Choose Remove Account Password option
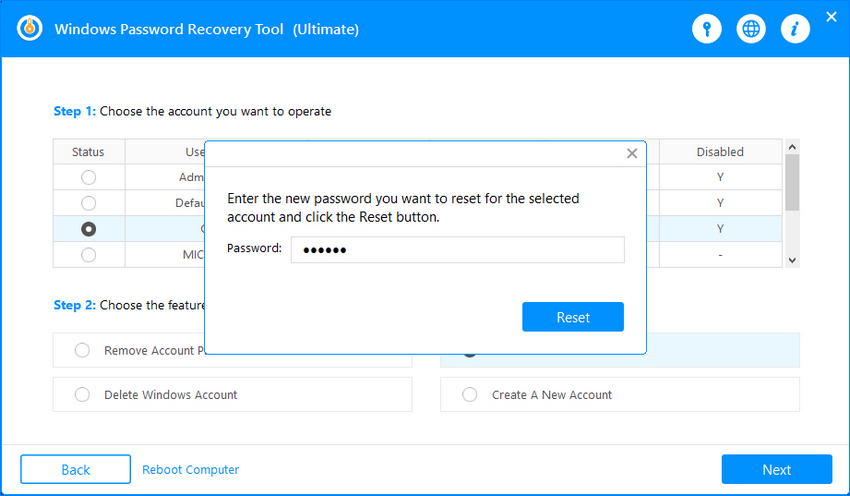850x496 pixels. [x=82, y=350]
